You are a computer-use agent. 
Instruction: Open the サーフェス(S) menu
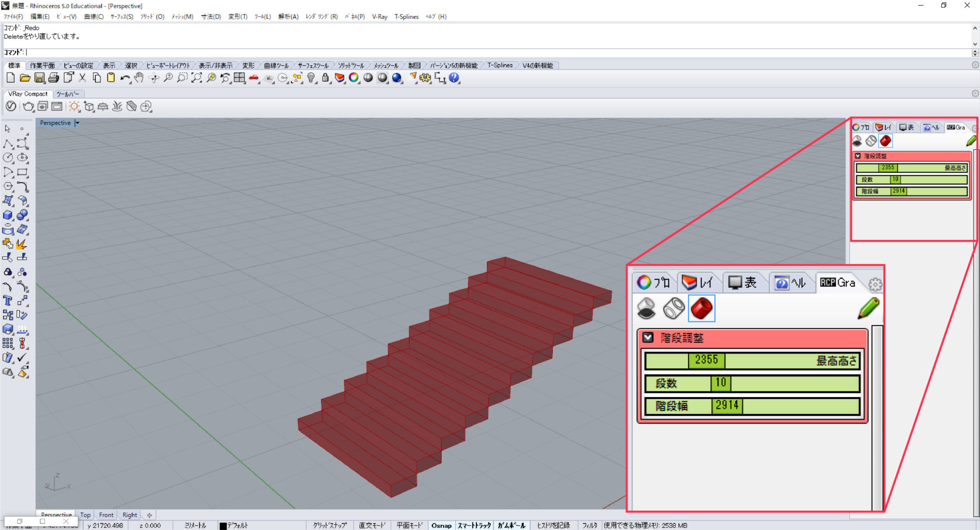[x=122, y=16]
